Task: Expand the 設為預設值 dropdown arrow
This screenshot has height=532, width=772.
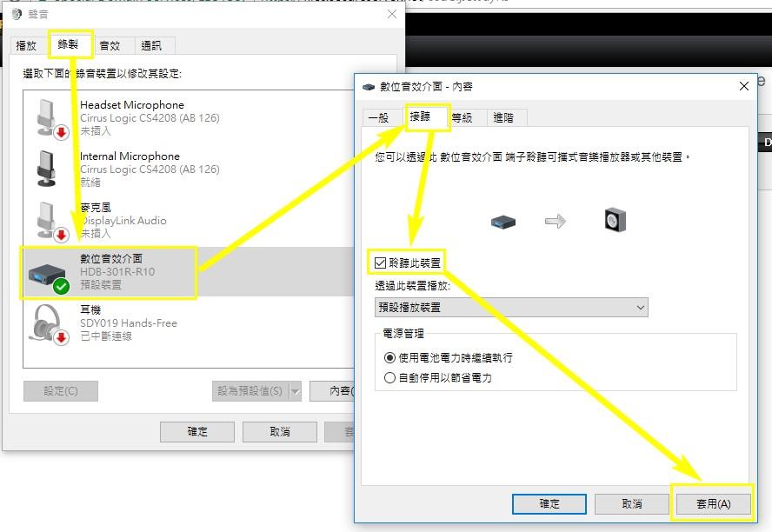Action: (296, 392)
